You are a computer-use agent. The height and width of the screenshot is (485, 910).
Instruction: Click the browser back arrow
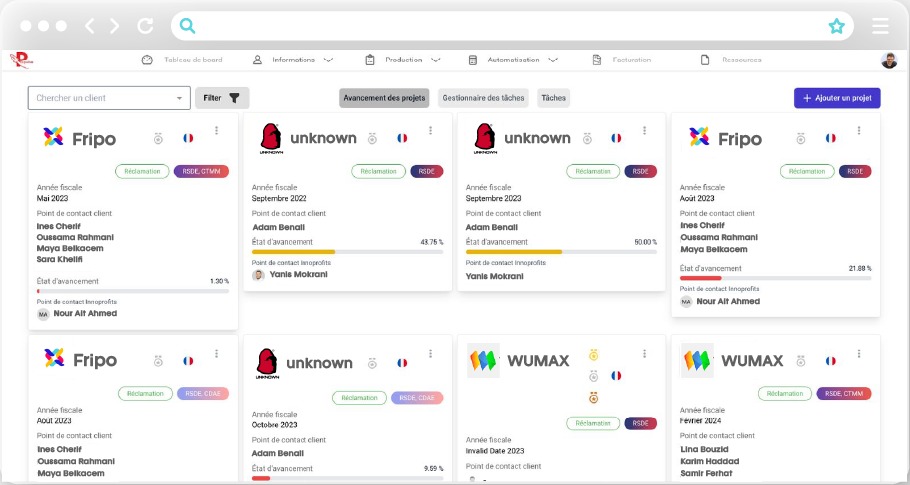click(x=90, y=26)
